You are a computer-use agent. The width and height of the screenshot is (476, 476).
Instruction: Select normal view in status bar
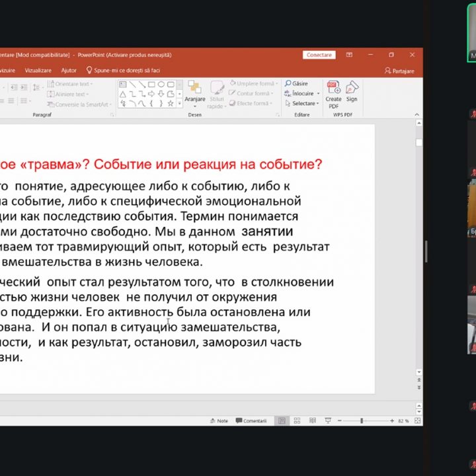282,420
